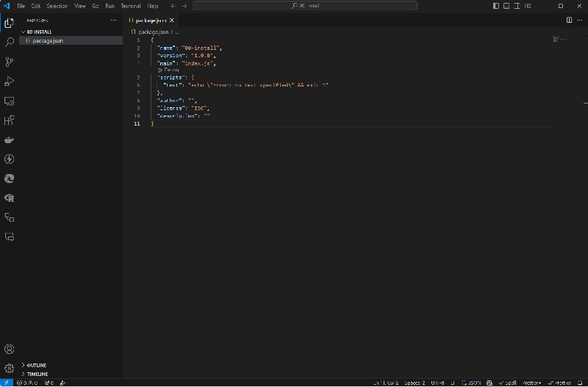The image size is (588, 387).
Task: Click the ports indicator in status bar
Action: pyautogui.click(x=49, y=383)
